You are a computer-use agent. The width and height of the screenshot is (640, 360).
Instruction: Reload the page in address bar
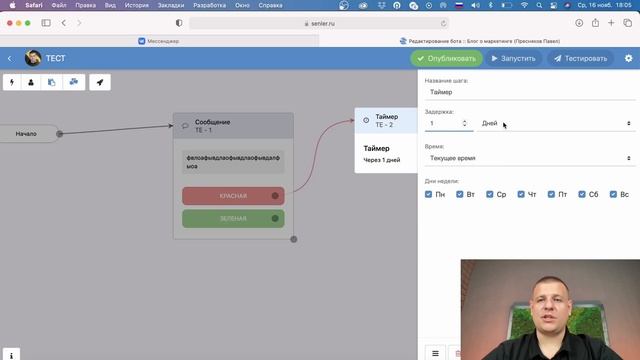click(444, 23)
